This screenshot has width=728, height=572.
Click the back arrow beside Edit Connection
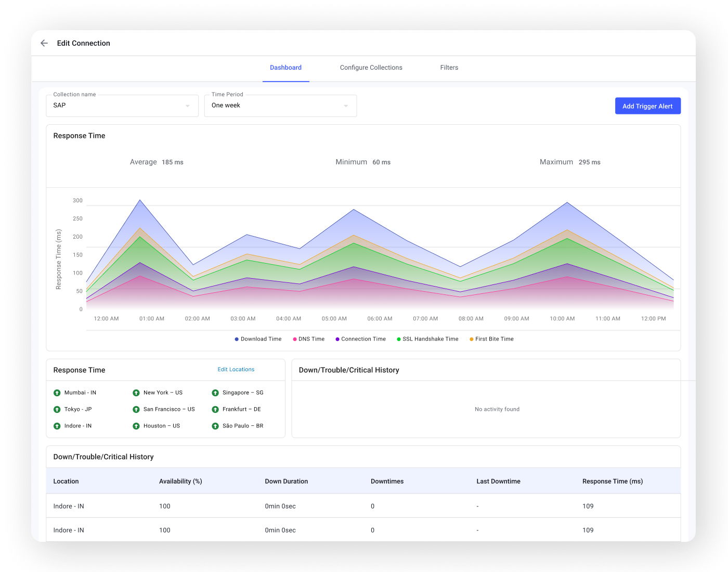44,43
